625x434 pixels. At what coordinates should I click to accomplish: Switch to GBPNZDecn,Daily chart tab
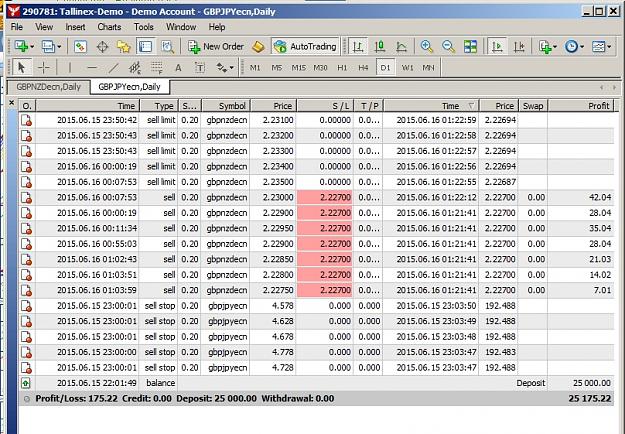pos(48,87)
